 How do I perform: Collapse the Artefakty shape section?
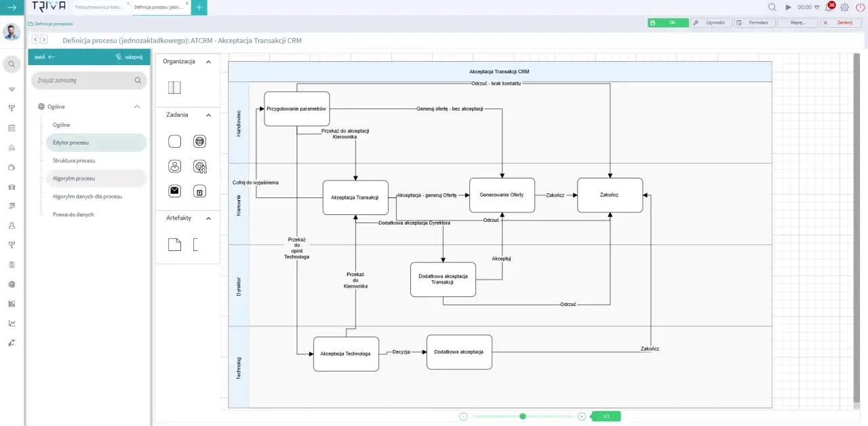tap(208, 218)
